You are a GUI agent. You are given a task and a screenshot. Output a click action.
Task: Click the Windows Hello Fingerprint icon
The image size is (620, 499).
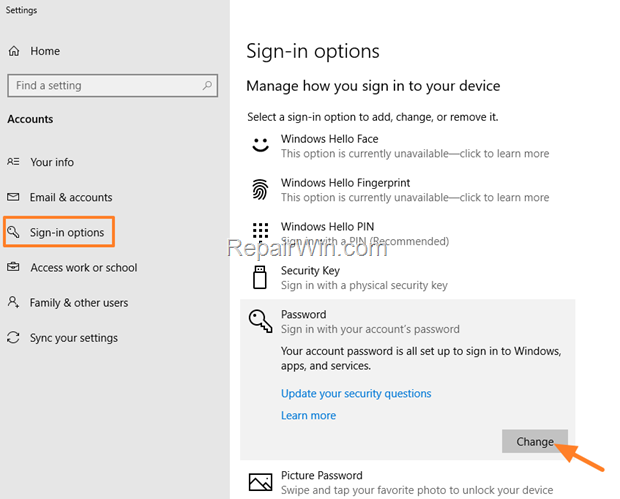coord(260,189)
